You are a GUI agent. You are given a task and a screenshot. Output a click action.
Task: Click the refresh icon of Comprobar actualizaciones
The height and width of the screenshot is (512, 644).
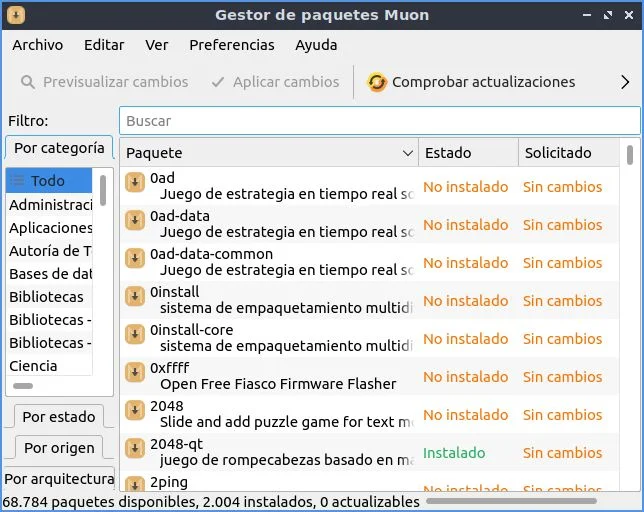coord(377,82)
